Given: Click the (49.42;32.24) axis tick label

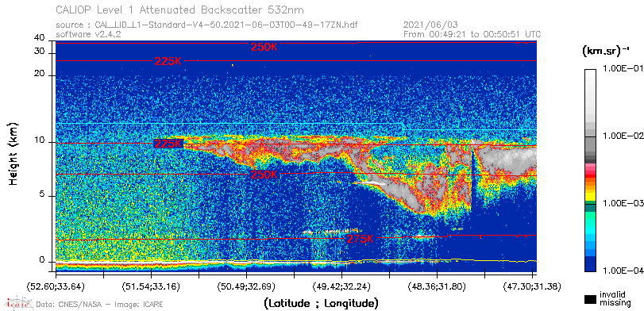Looking at the screenshot, I should pos(342,286).
